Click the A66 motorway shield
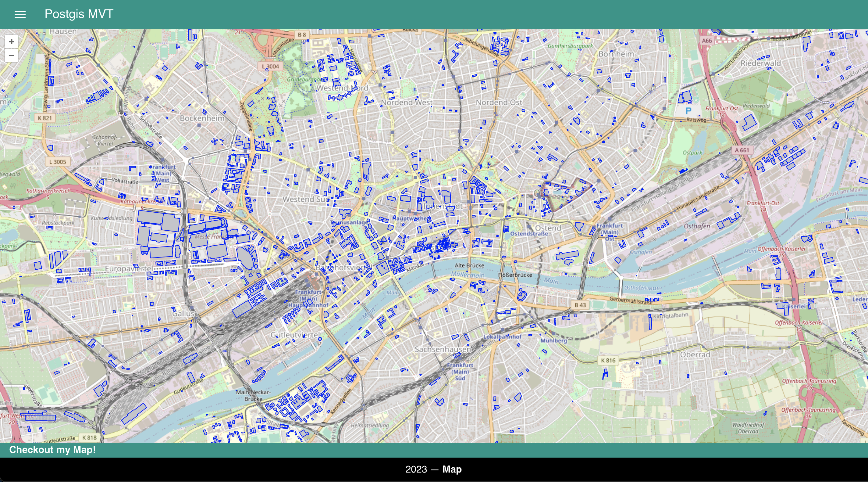This screenshot has height=482, width=868. click(706, 41)
